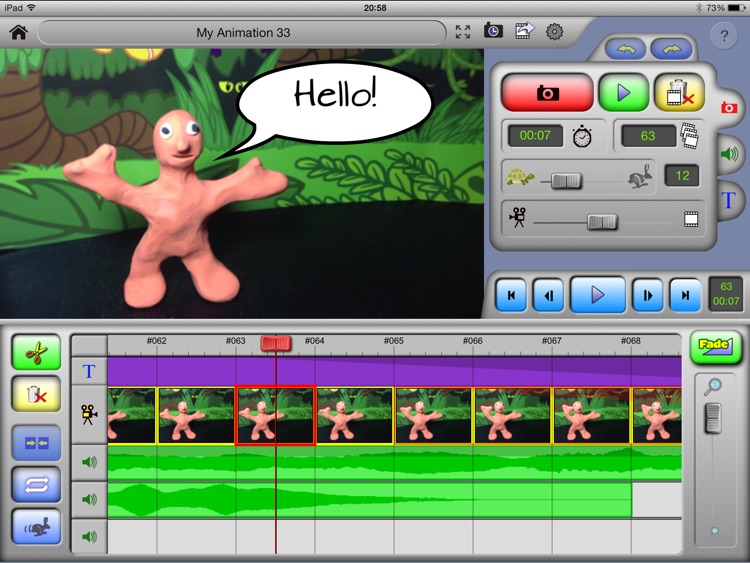Open the settings gear

(554, 32)
